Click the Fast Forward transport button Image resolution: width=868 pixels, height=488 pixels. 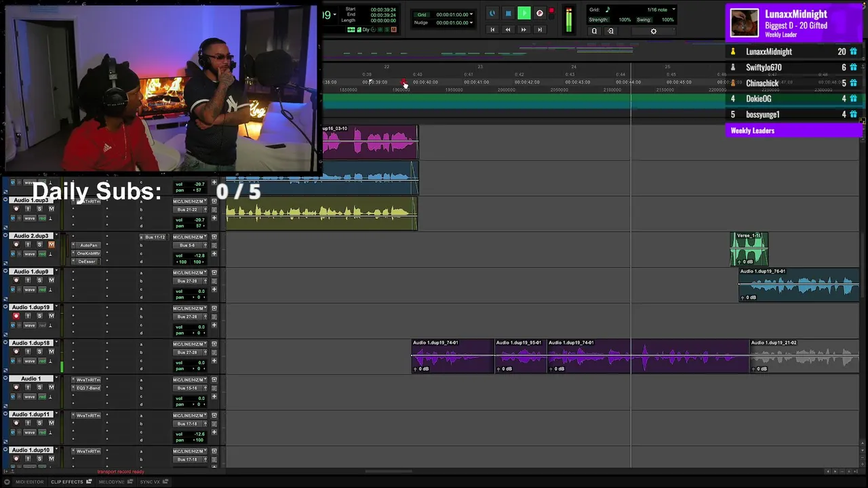[x=524, y=29]
